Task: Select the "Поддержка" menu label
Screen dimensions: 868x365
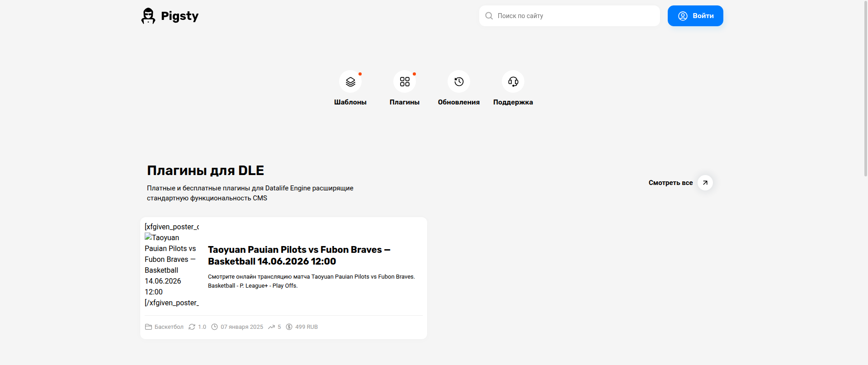Action: 513,102
